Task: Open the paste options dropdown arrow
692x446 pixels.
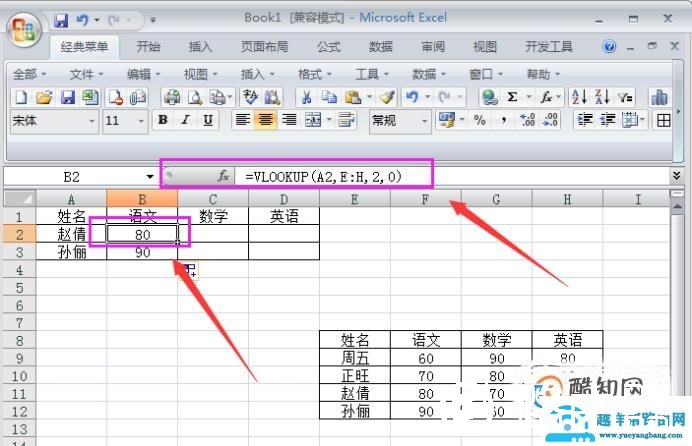Action: point(369,97)
